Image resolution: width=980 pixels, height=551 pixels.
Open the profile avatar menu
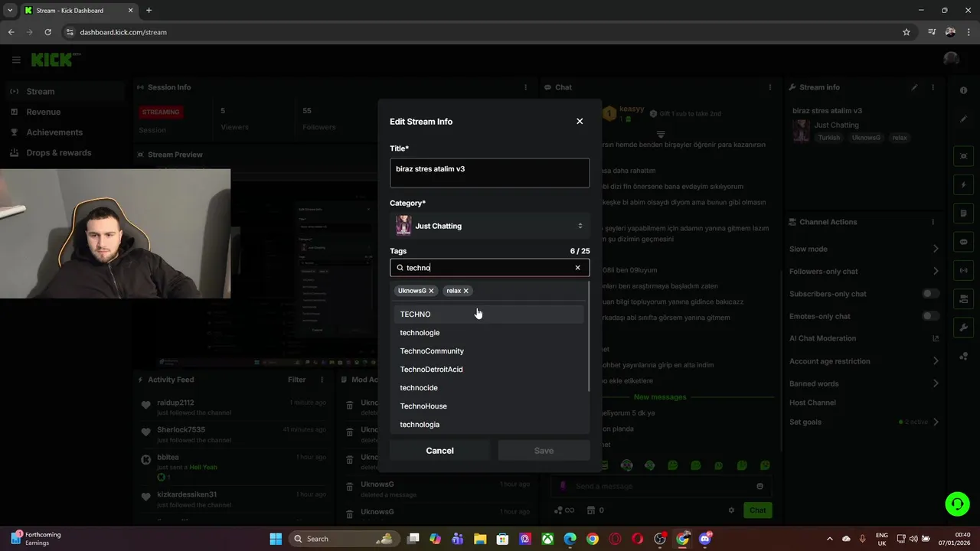pyautogui.click(x=952, y=60)
